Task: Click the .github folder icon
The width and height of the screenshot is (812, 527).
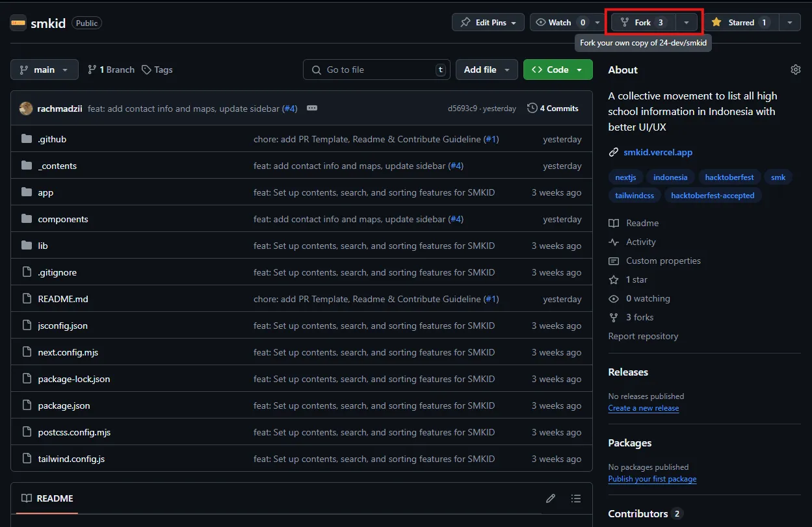Action: pyautogui.click(x=27, y=139)
